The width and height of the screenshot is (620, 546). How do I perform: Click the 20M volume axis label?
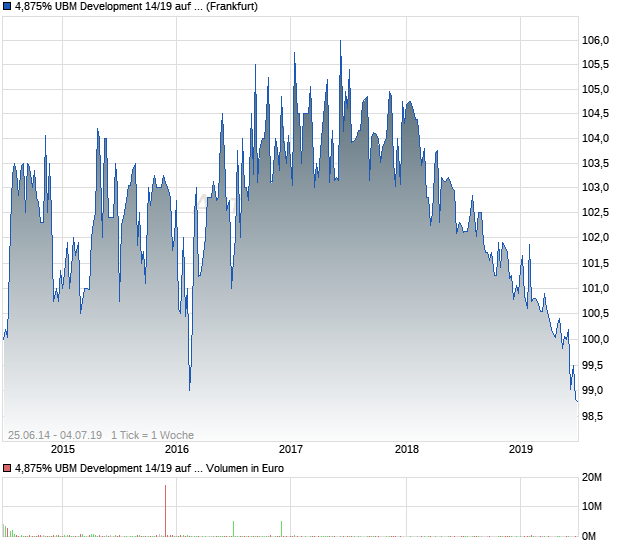click(x=592, y=478)
